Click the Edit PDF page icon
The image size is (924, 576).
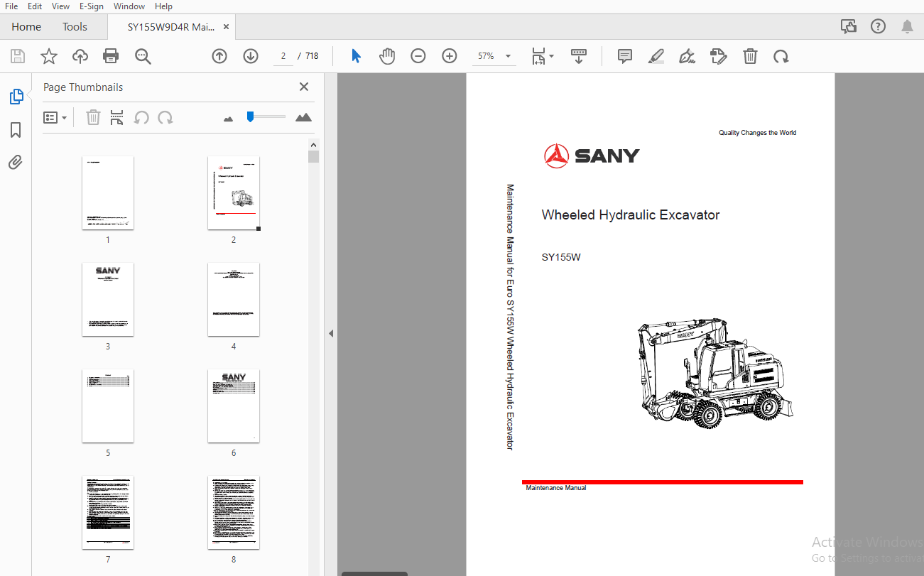pos(719,56)
